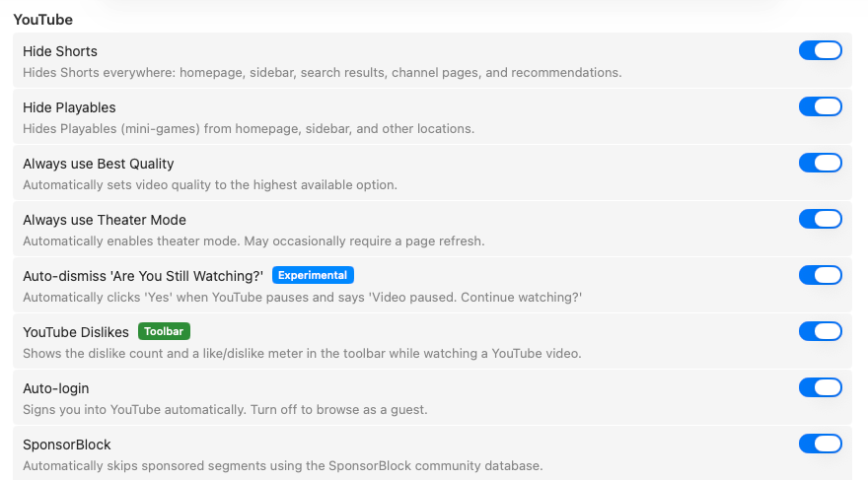868x480 pixels.
Task: Click the blue Experimental badge
Action: click(313, 275)
